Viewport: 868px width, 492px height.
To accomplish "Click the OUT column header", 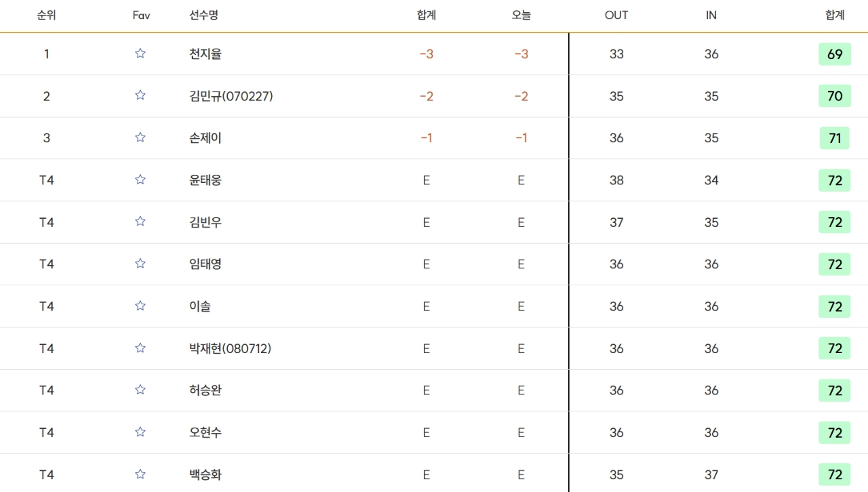I will click(x=616, y=16).
